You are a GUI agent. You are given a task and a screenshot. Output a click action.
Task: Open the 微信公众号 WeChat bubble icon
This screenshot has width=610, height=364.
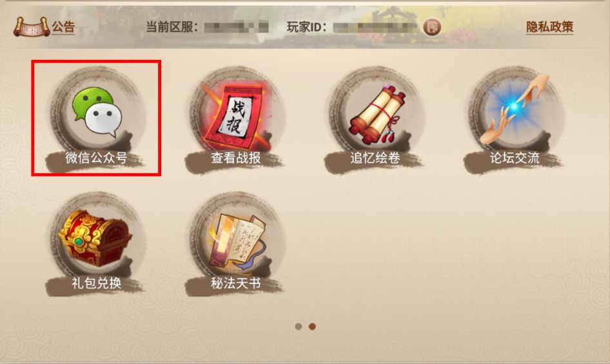97,111
